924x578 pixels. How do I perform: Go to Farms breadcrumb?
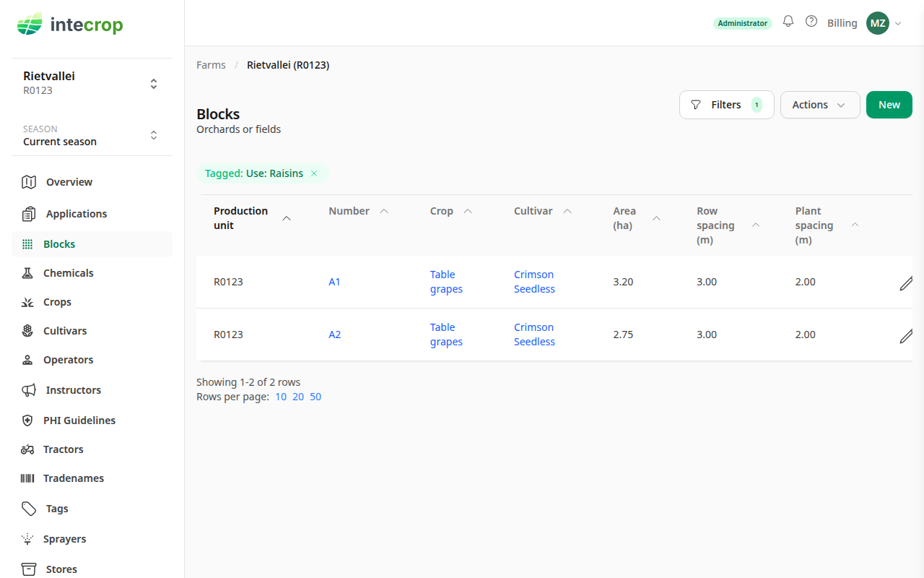click(211, 65)
